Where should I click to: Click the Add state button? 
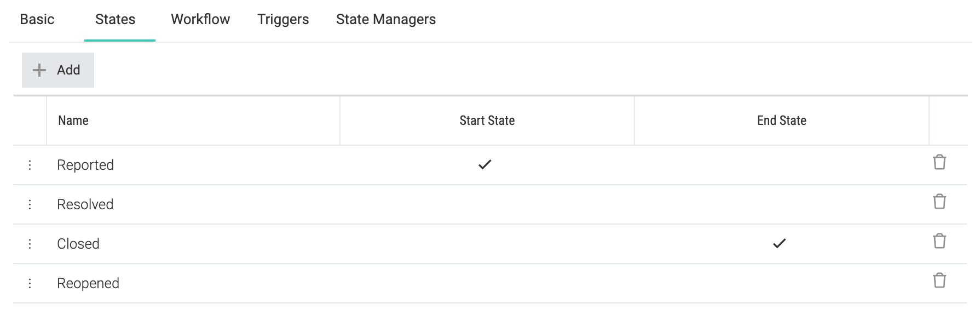pos(58,70)
